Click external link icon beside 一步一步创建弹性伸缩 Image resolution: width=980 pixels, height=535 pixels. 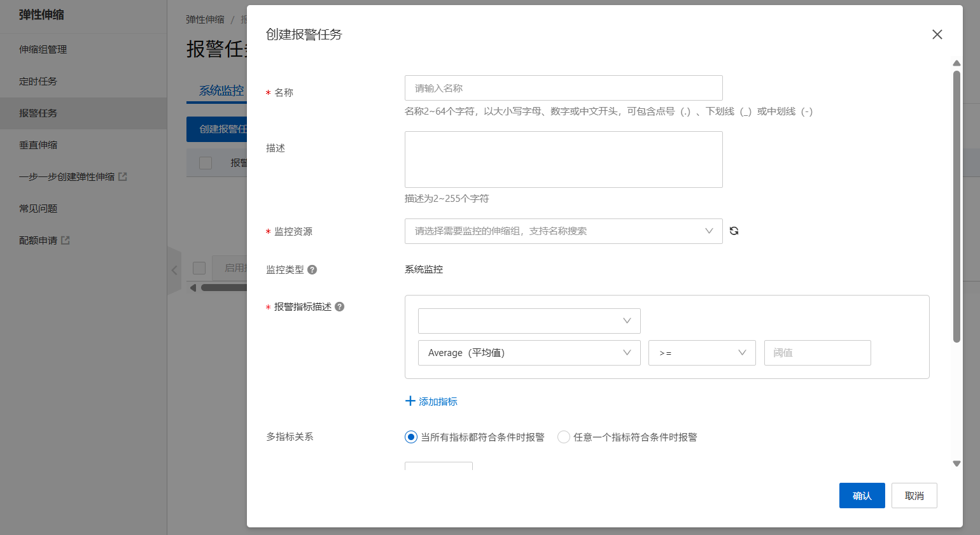pos(123,176)
